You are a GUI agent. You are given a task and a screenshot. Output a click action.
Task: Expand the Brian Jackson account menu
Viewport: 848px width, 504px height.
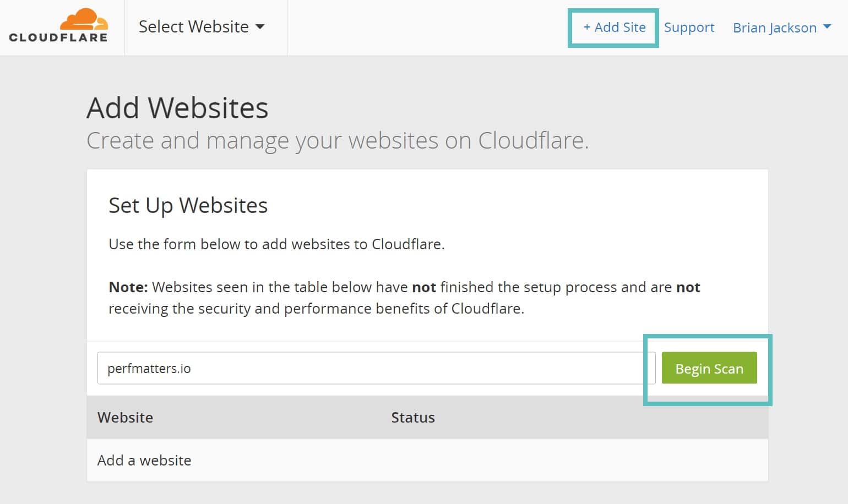pyautogui.click(x=781, y=27)
